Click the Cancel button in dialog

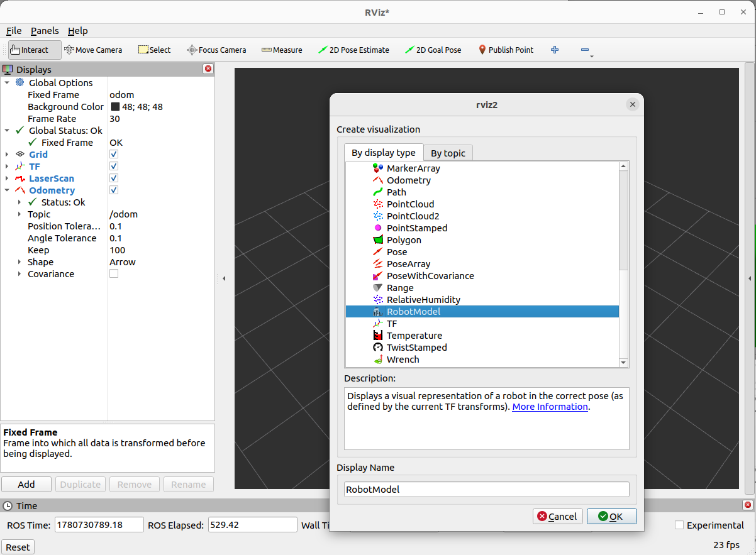[x=558, y=516]
